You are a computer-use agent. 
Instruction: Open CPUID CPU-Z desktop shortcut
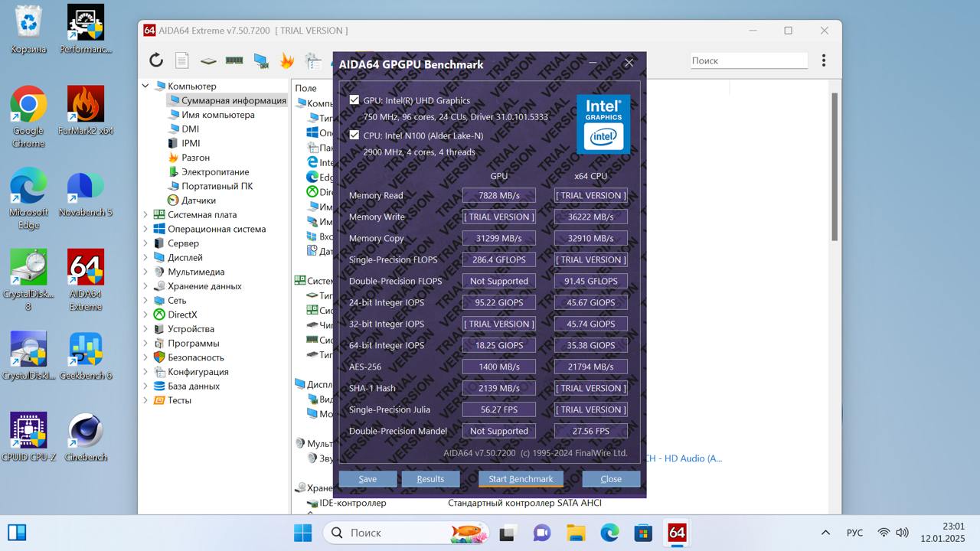pyautogui.click(x=28, y=438)
